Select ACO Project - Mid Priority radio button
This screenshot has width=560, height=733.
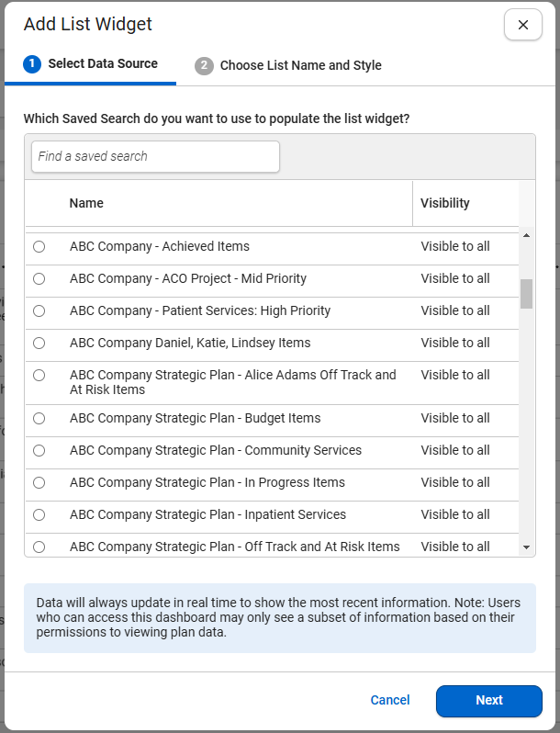pos(39,278)
